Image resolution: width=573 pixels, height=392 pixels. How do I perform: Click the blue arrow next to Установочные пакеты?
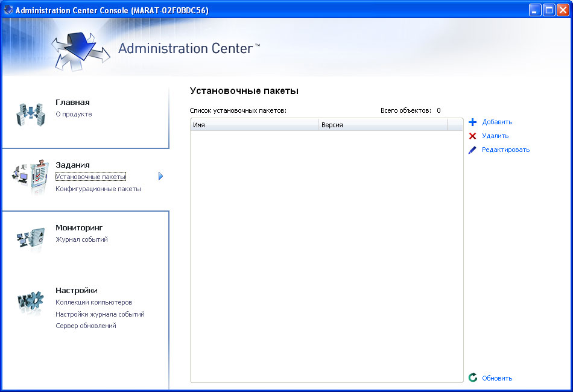(x=160, y=177)
